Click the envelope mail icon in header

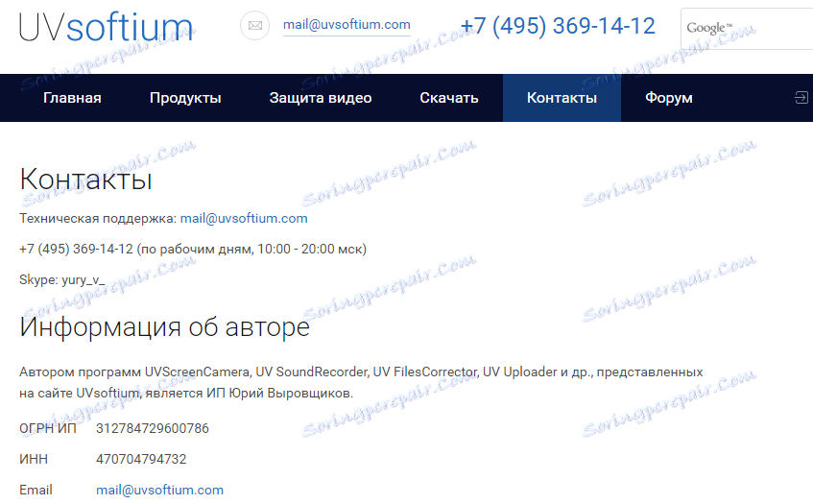pos(254,25)
